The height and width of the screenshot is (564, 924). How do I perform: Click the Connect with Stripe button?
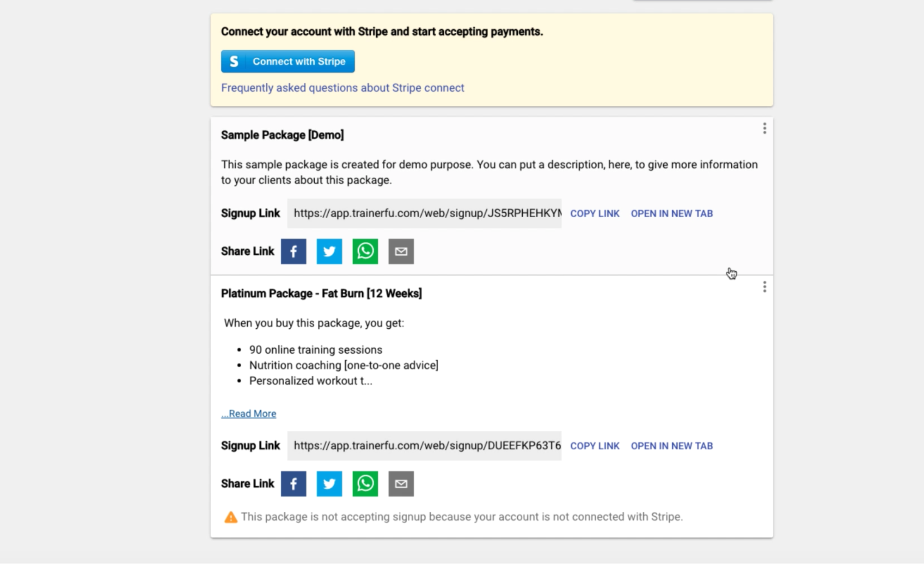point(288,61)
